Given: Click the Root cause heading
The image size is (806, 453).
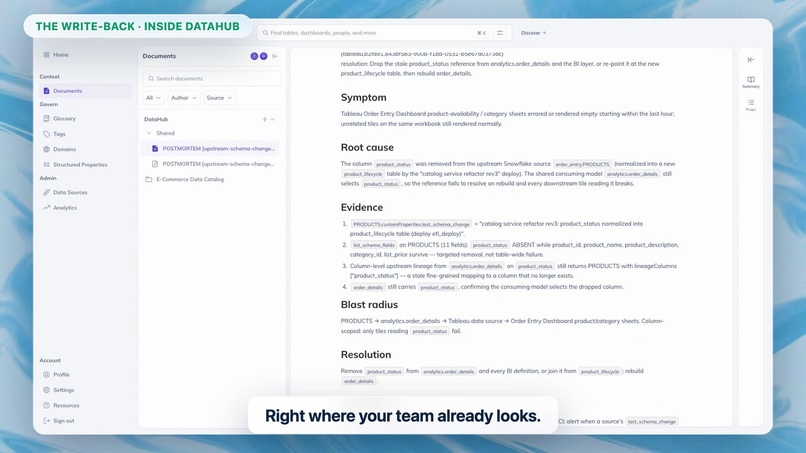Looking at the screenshot, I should [367, 148].
